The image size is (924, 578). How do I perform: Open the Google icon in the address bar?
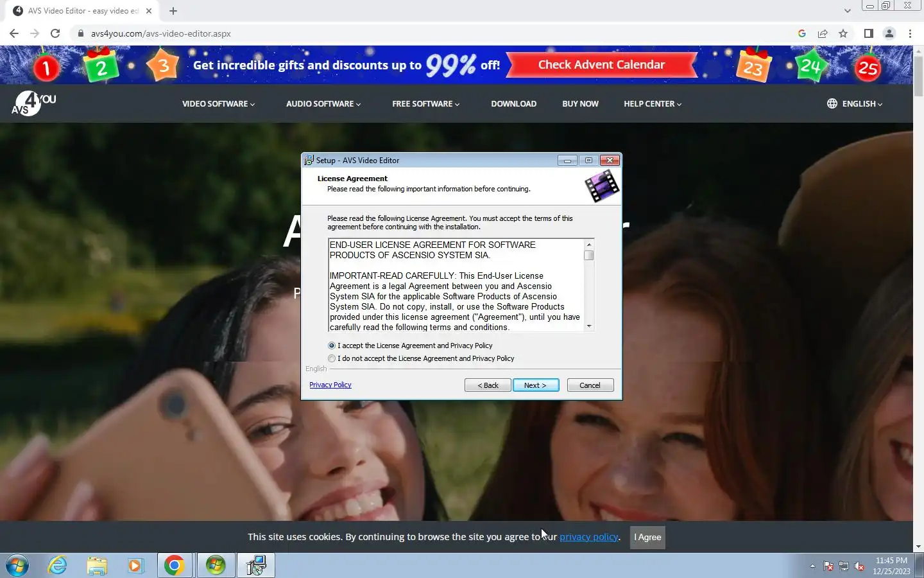tap(802, 33)
